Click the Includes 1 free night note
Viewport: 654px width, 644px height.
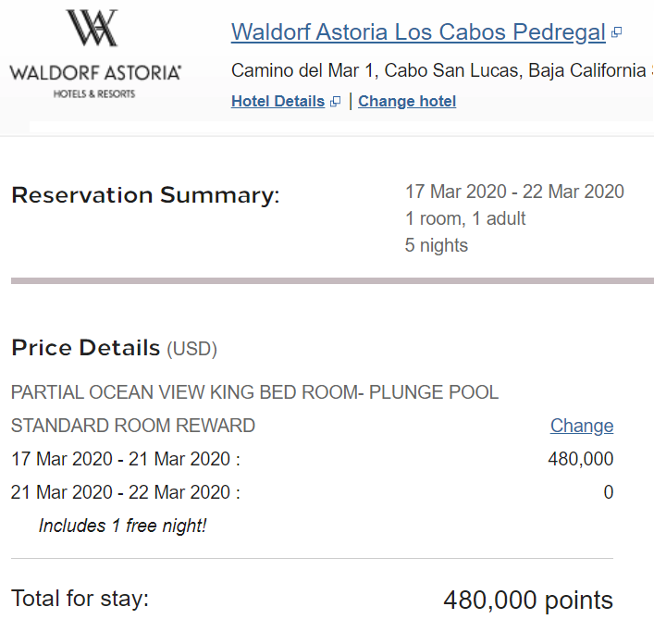pos(123,526)
